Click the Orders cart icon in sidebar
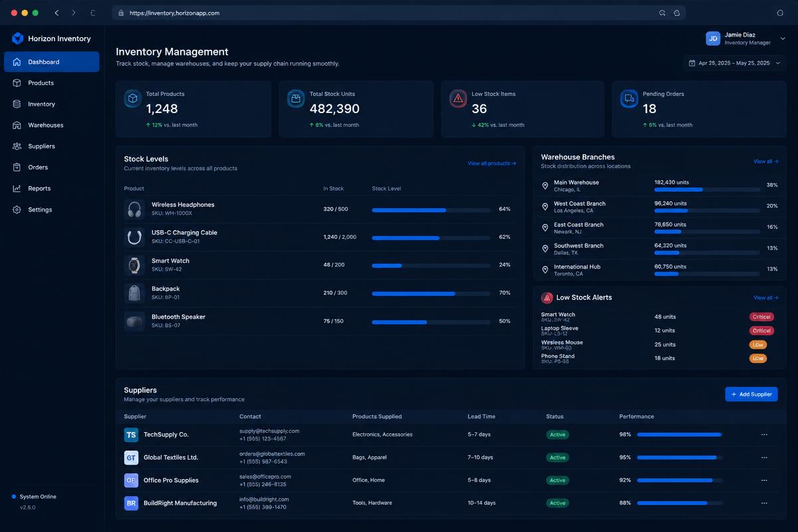Viewport: 798px width, 532px height. 17,168
